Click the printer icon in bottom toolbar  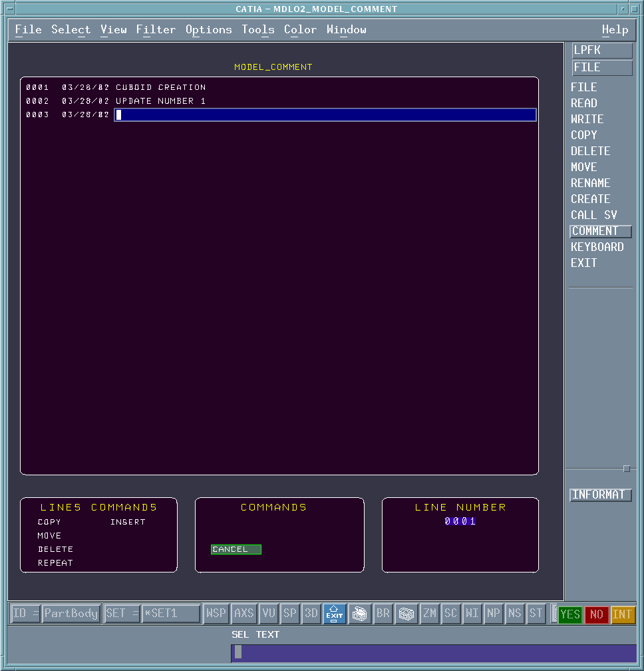(360, 614)
